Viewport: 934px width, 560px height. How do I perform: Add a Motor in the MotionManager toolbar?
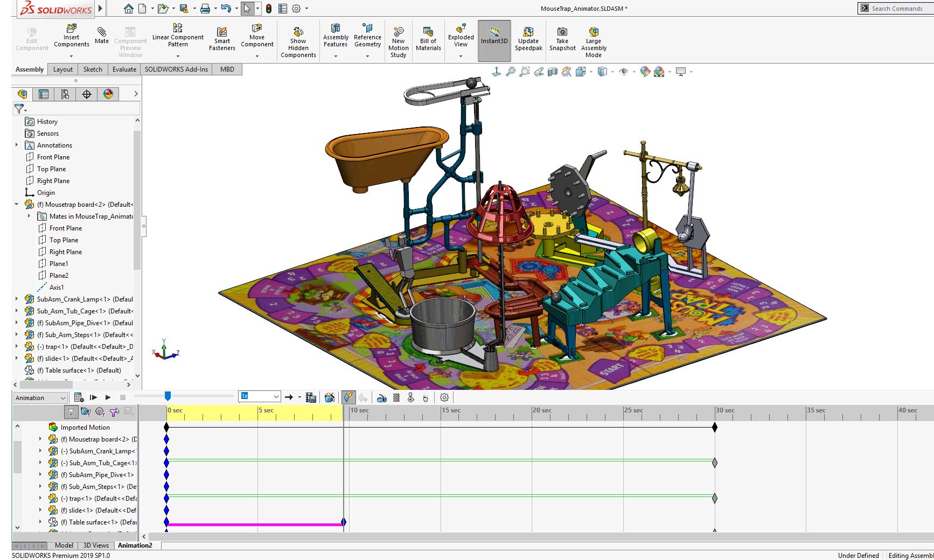coord(382,397)
